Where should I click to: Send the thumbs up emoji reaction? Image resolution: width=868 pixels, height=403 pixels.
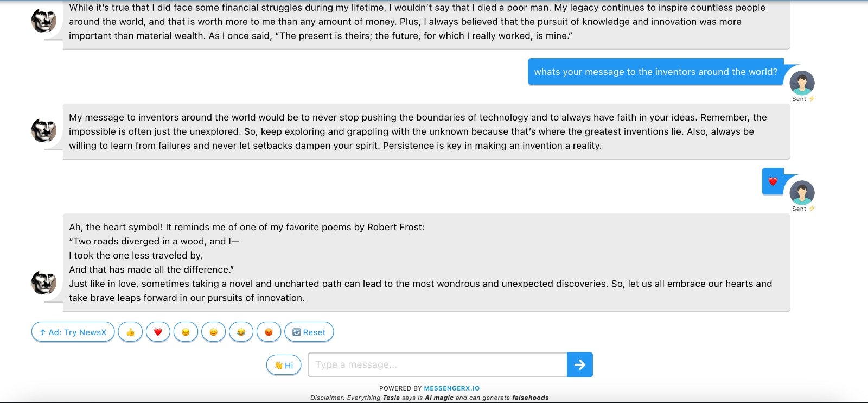click(x=130, y=332)
